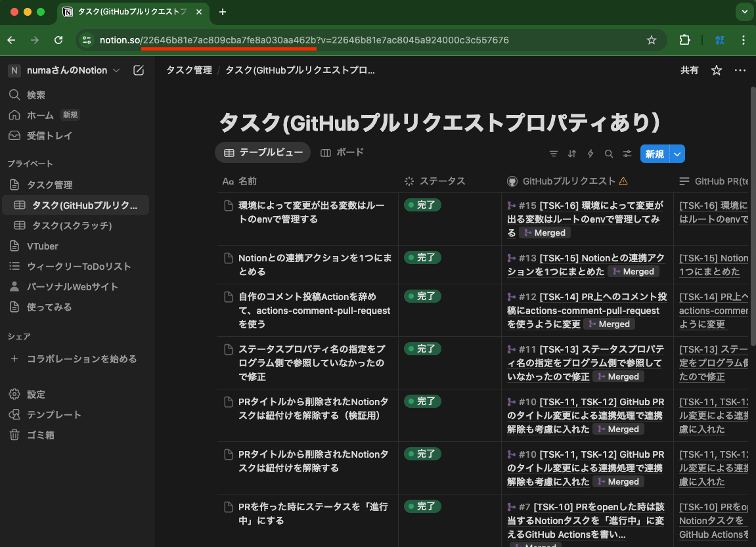756x547 pixels.
Task: Open PR #13 [TSK-15] link
Action: click(x=585, y=265)
